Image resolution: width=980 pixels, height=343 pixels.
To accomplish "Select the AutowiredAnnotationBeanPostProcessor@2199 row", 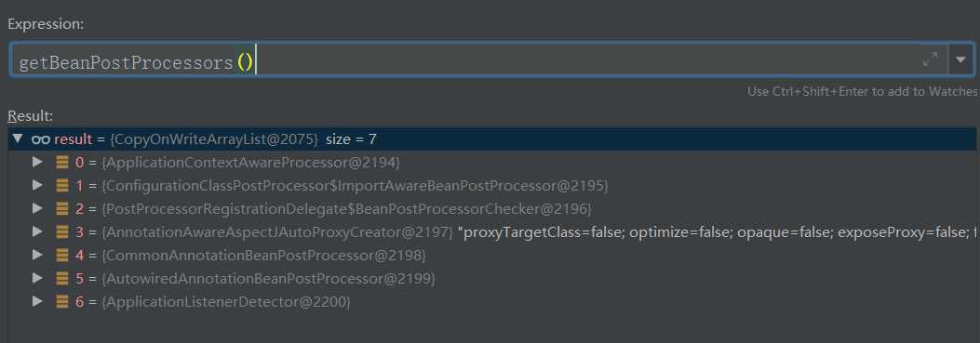I will point(492,278).
